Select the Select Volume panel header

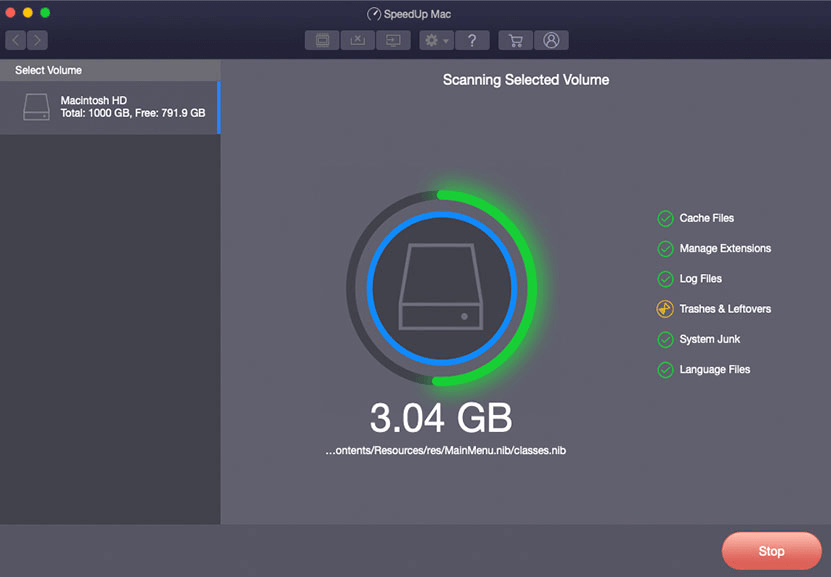pos(47,70)
